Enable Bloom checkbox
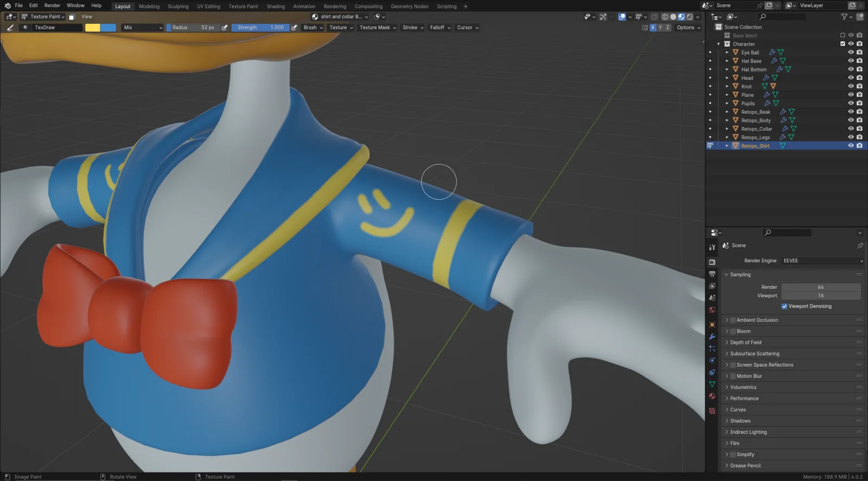 (x=733, y=331)
